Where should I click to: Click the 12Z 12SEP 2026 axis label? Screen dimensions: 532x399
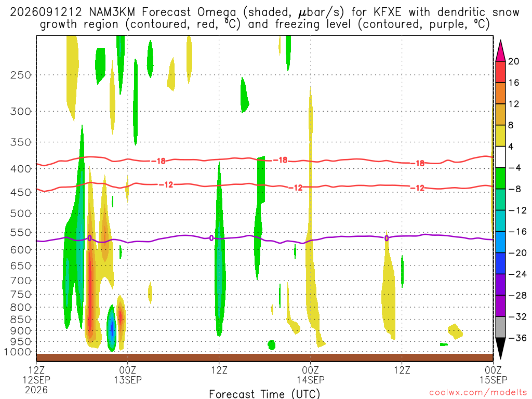(36, 380)
